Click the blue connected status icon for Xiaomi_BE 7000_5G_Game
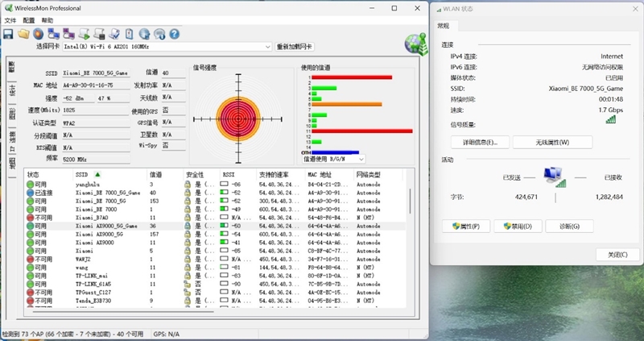This screenshot has height=341, width=644. point(30,193)
